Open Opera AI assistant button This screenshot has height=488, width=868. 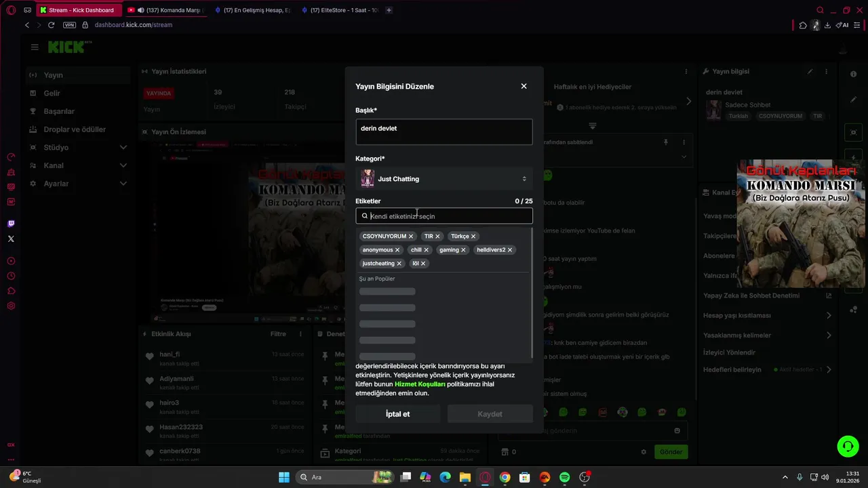point(842,25)
